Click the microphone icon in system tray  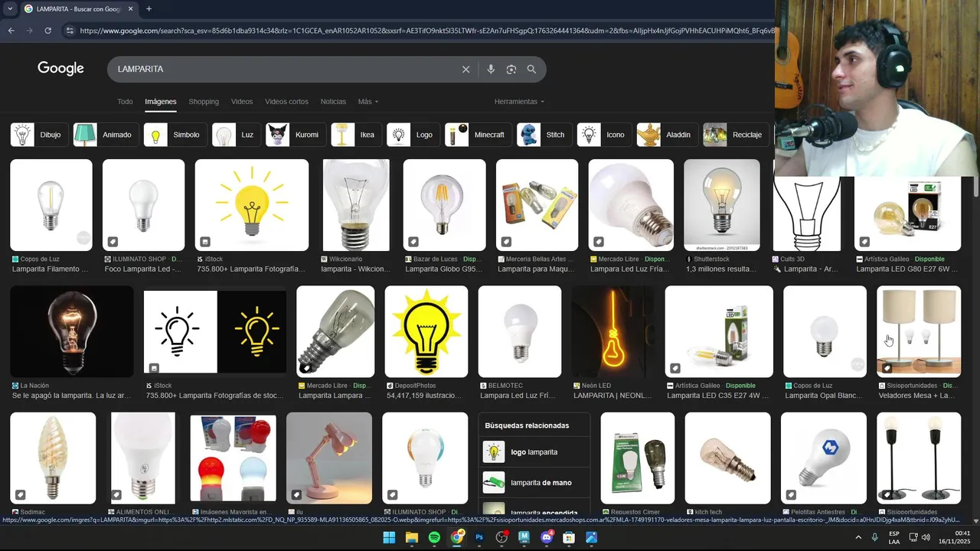coord(874,537)
